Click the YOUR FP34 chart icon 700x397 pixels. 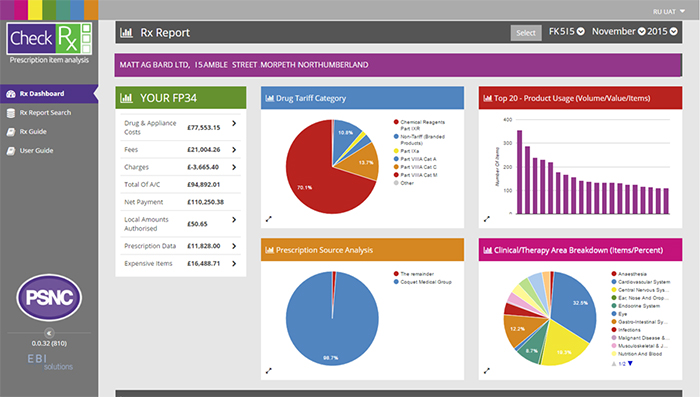click(126, 98)
